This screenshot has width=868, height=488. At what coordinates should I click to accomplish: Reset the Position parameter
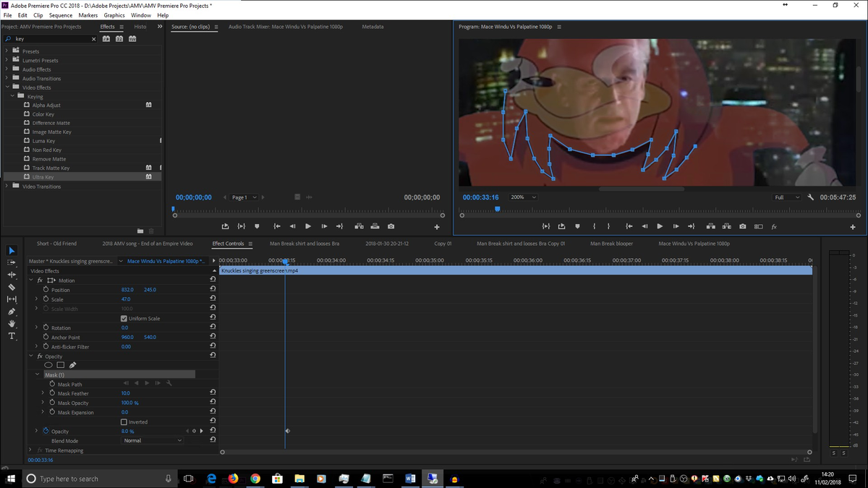pos(213,289)
